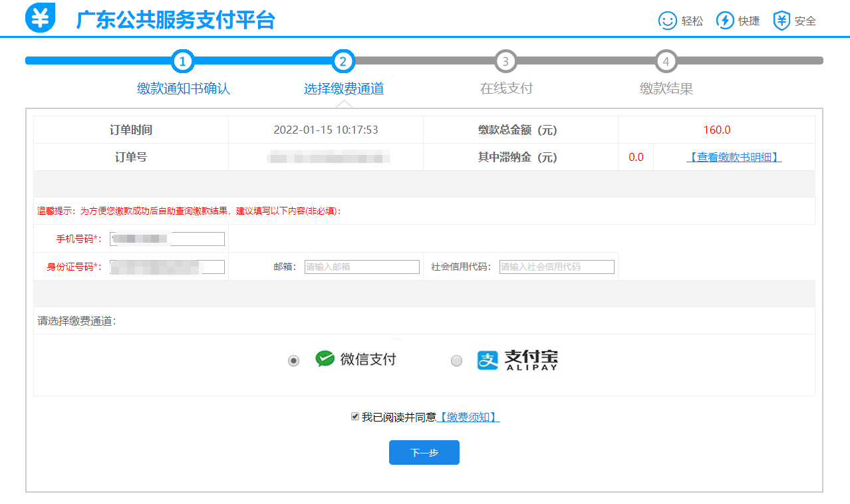This screenshot has height=504, width=850.
Task: Click the Alipay logo image
Action: point(517,360)
